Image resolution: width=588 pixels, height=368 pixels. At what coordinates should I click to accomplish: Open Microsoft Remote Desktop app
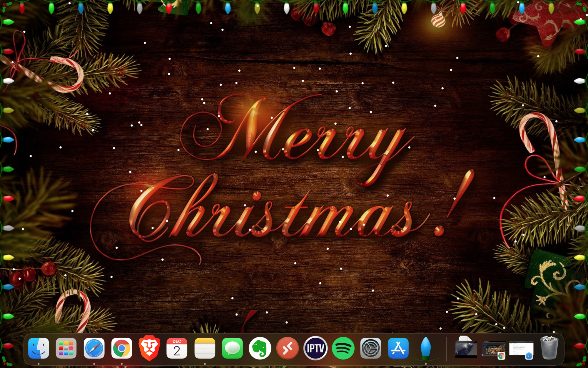click(288, 349)
